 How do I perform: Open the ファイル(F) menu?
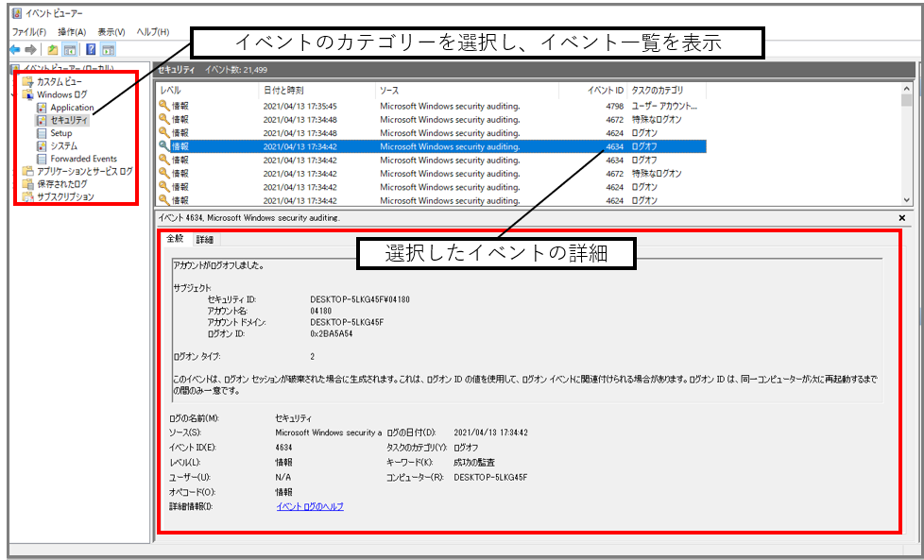(29, 32)
